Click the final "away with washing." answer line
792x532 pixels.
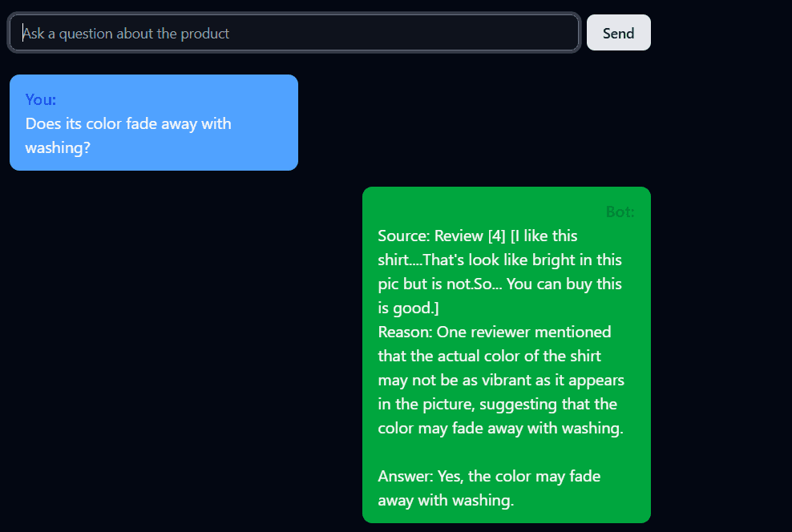(x=446, y=501)
